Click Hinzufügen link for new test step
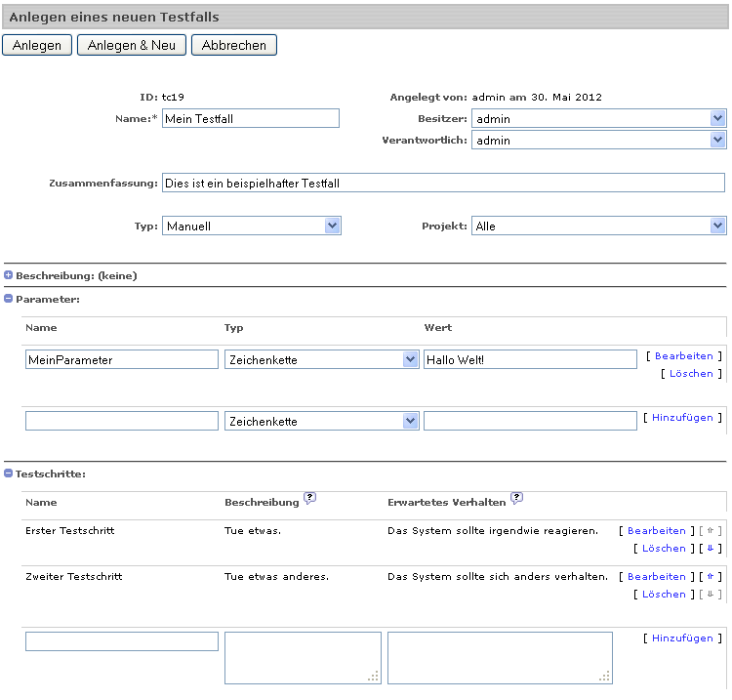This screenshot has width=732, height=700. click(x=682, y=638)
